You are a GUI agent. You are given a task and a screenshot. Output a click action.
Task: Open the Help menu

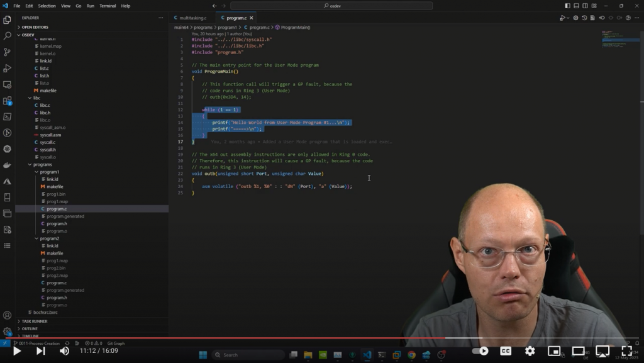pyautogui.click(x=126, y=6)
